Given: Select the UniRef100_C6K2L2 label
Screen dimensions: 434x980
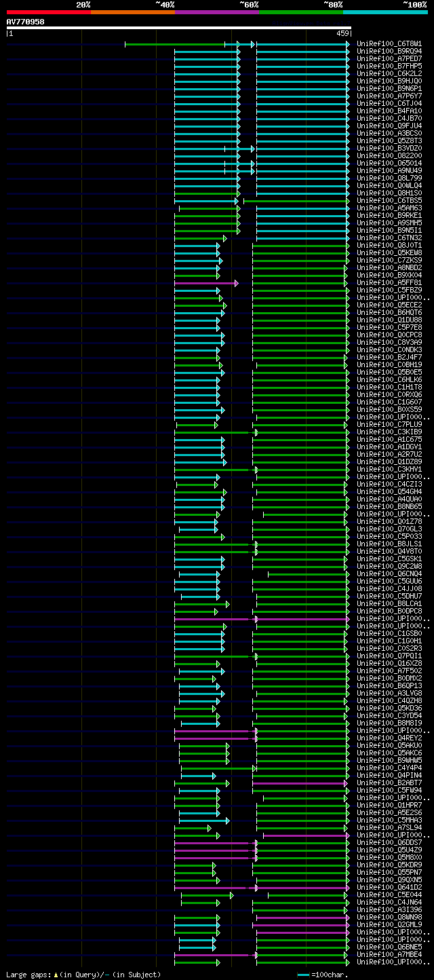Looking at the screenshot, I should click(x=389, y=73).
